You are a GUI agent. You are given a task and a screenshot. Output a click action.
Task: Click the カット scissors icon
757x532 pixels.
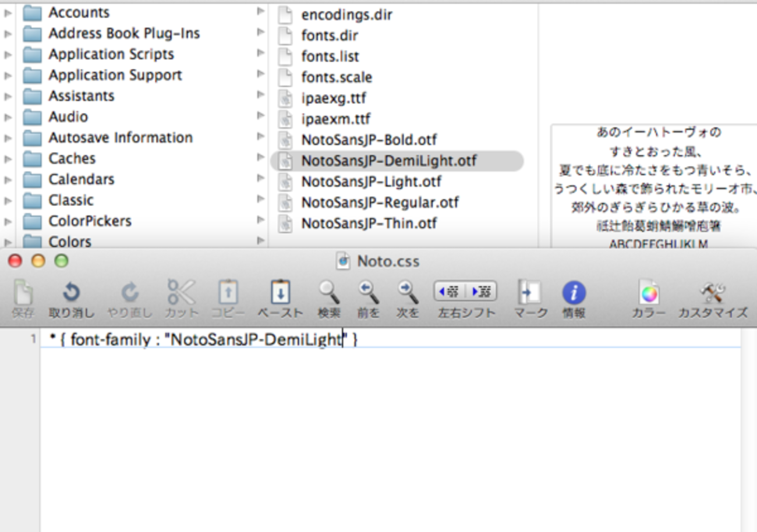click(181, 292)
